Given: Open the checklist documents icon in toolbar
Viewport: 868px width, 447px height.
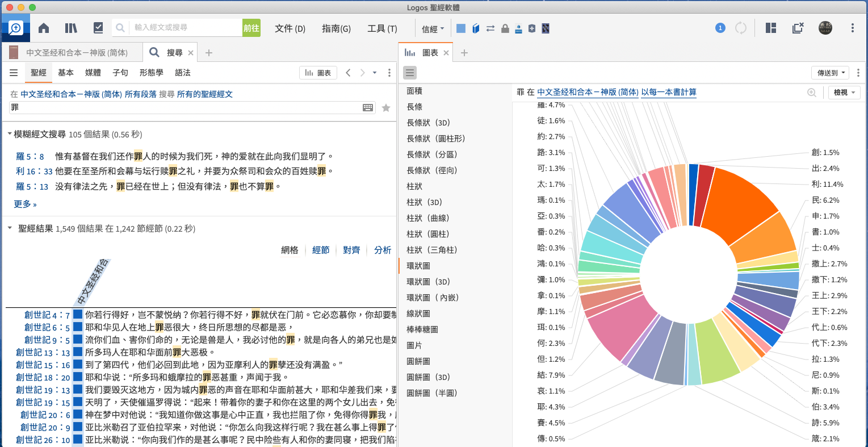Looking at the screenshot, I should (98, 28).
